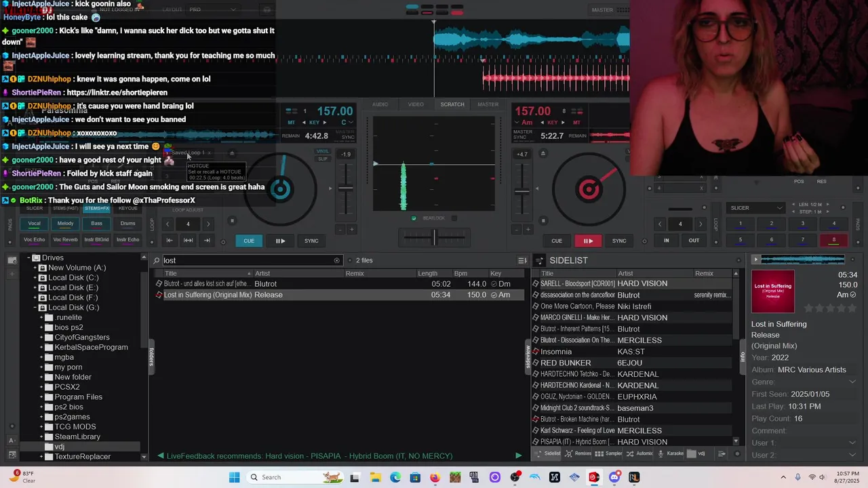Select the KEYCUE pads tab
The image size is (868, 488).
(127, 208)
